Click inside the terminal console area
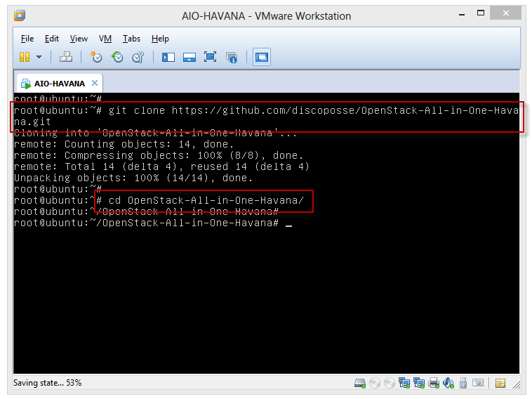Viewport: 532px width, 399px height. [267, 295]
